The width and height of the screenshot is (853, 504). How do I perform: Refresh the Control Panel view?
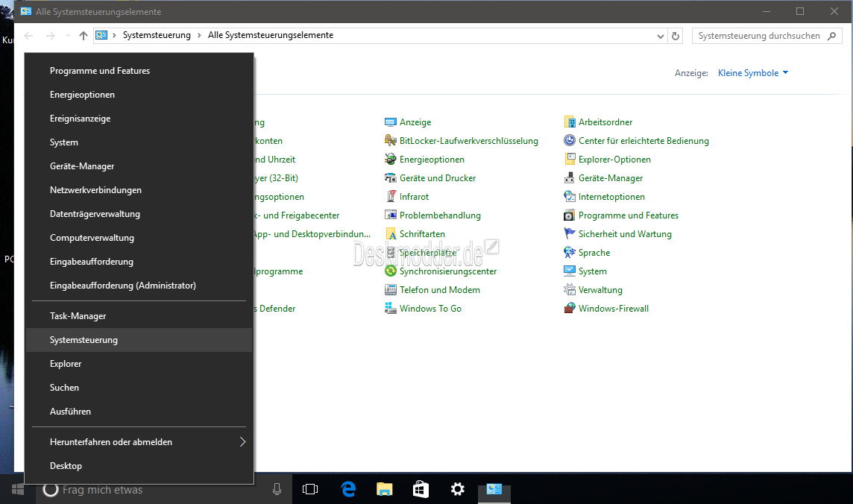tap(676, 36)
